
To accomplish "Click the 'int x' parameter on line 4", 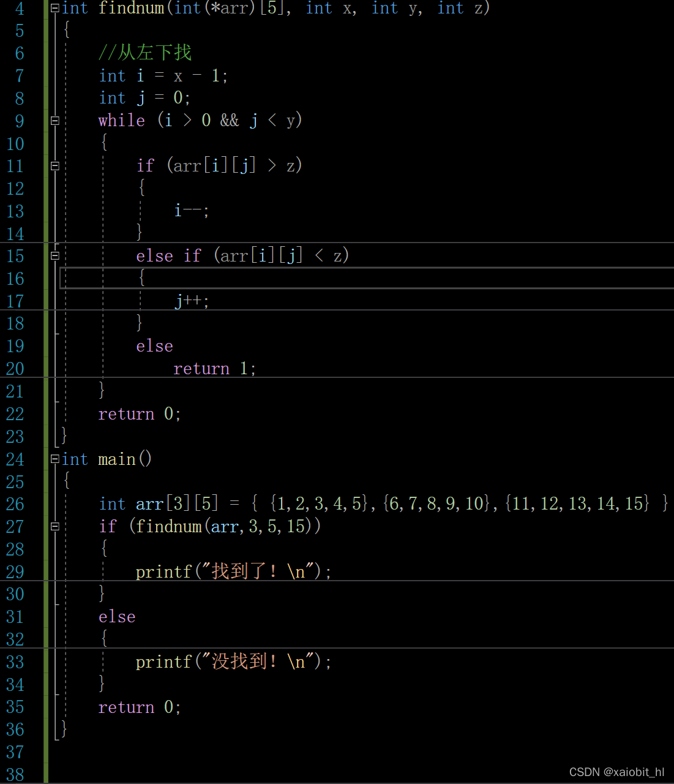I will tap(328, 8).
